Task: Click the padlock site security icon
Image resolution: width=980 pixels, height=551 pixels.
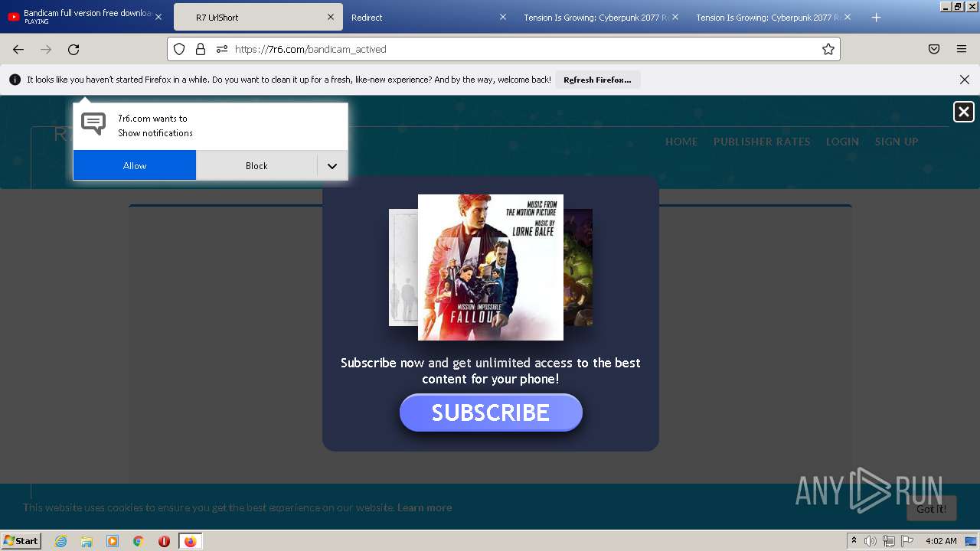Action: point(201,49)
